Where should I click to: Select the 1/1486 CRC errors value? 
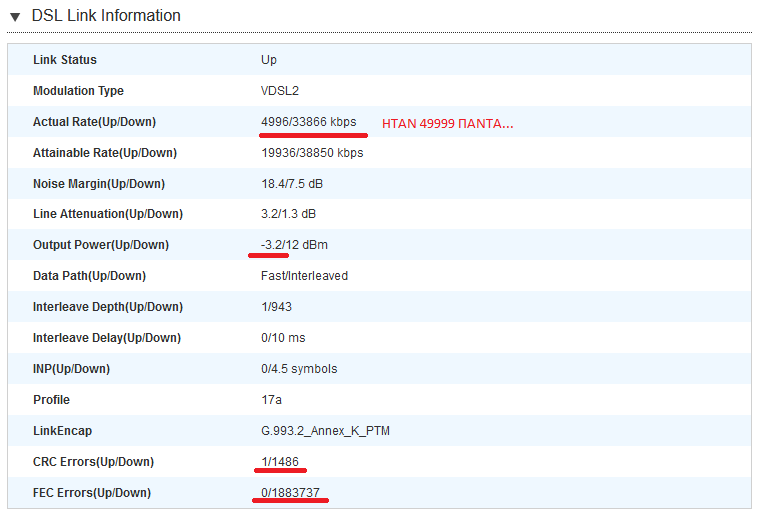point(280,462)
